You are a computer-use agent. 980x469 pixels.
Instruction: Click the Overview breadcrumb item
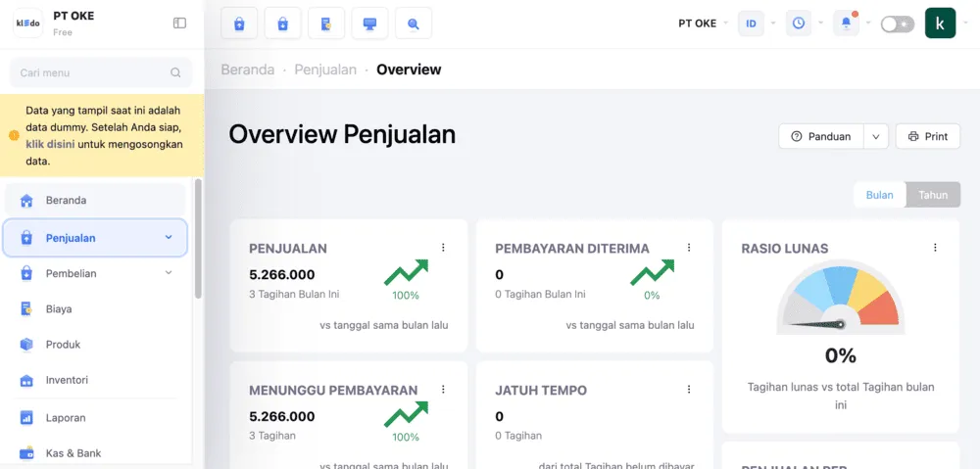point(409,70)
